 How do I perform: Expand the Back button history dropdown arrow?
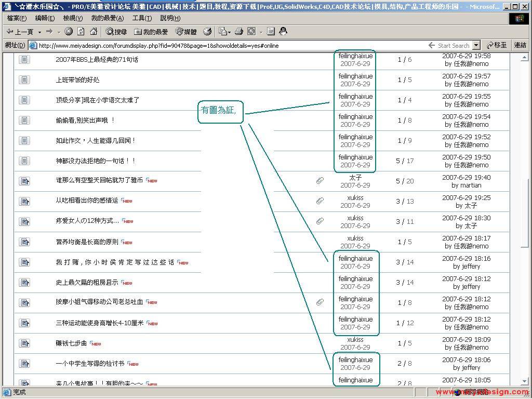tap(39, 32)
